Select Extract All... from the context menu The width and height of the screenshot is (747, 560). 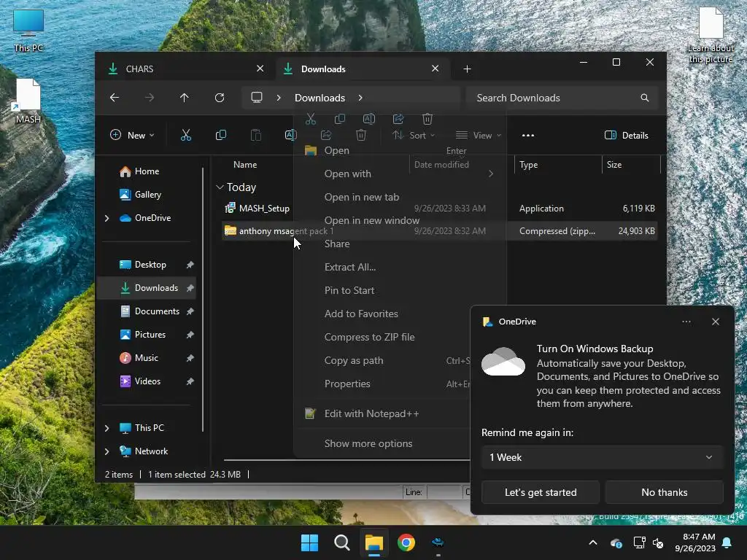(x=400, y=267)
